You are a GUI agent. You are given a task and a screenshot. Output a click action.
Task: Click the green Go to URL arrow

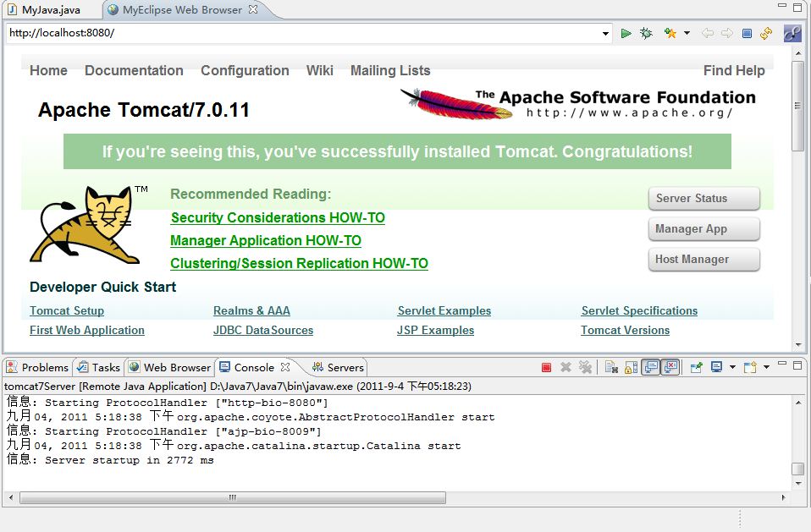click(x=626, y=34)
